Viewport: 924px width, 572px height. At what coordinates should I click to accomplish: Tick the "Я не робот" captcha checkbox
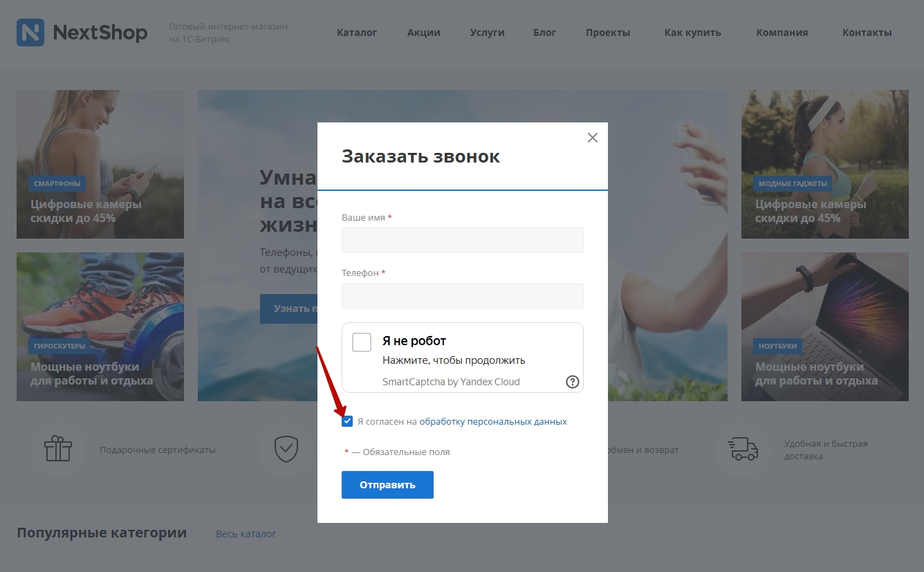click(x=362, y=342)
